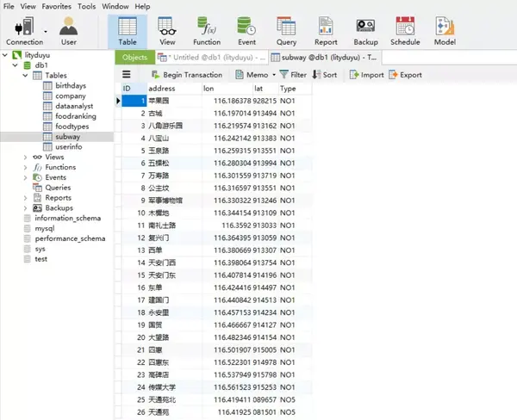517x420 pixels.
Task: Open the View objects icon
Action: (x=167, y=31)
